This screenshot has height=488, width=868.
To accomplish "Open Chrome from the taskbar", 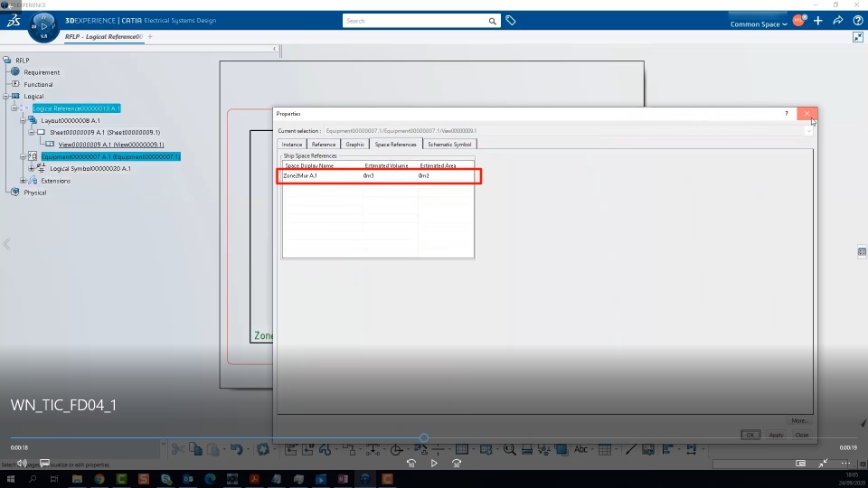I will 99,479.
